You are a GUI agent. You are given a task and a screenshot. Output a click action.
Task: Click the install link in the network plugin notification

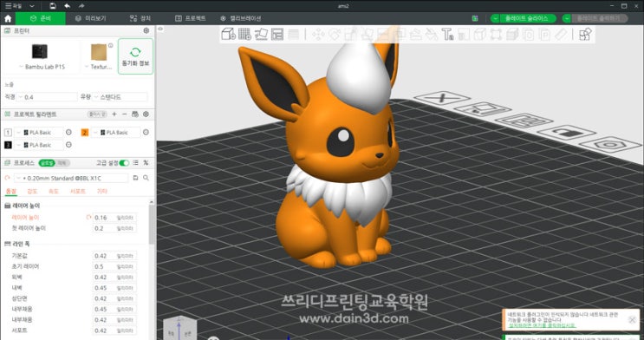click(x=542, y=325)
